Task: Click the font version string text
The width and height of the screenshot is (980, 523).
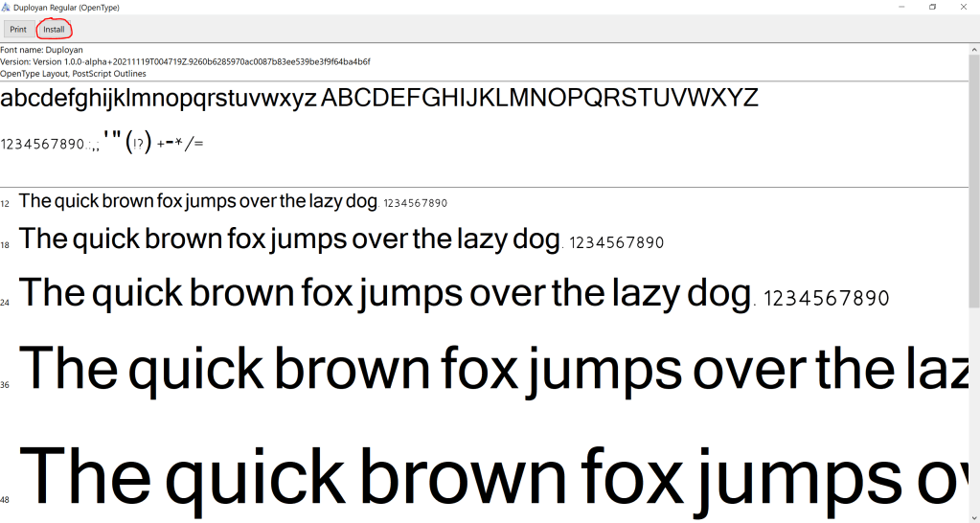Action: [x=185, y=61]
